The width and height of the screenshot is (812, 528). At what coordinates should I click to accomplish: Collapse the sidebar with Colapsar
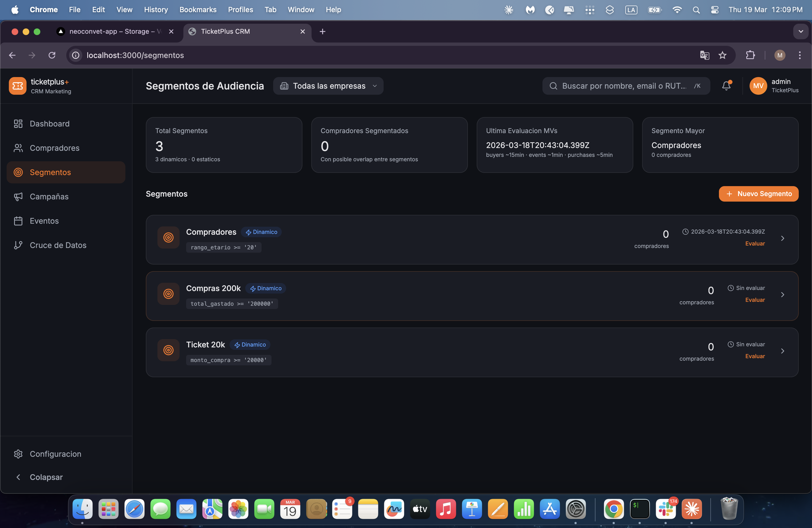click(46, 477)
